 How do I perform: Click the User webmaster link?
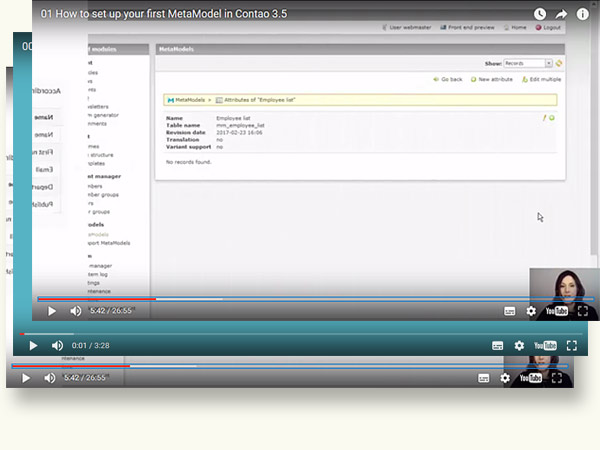pyautogui.click(x=406, y=28)
